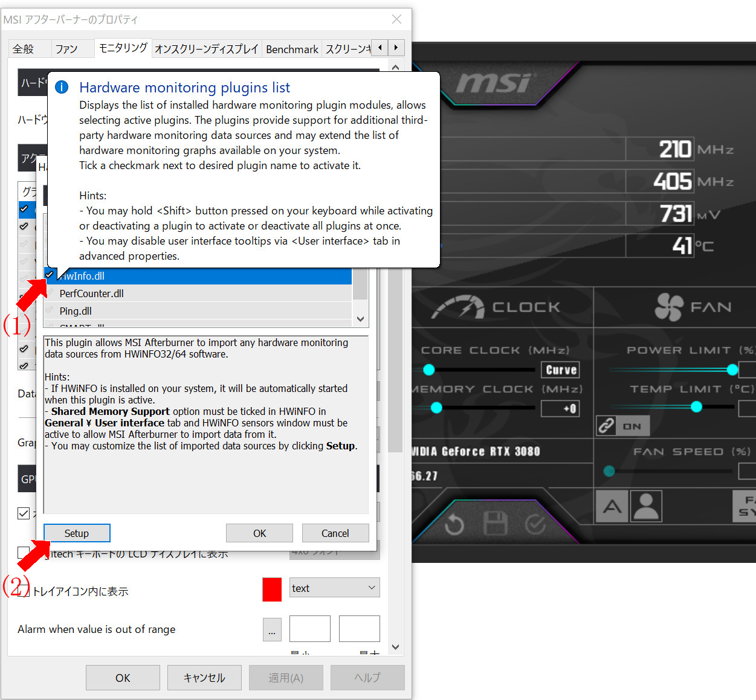Click the 適用(A) button

click(x=286, y=678)
